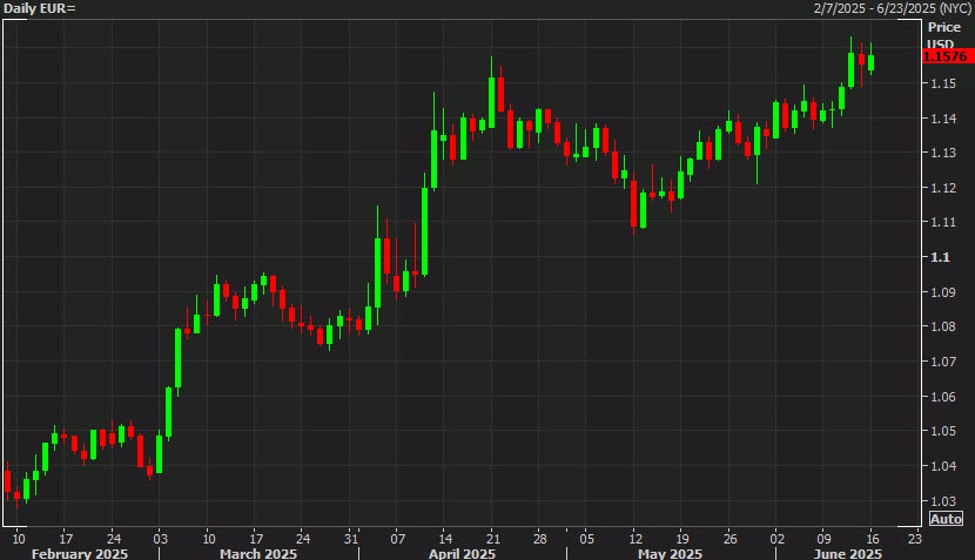Image resolution: width=975 pixels, height=560 pixels.
Task: Click the Price USD axis header
Action: coord(944,35)
